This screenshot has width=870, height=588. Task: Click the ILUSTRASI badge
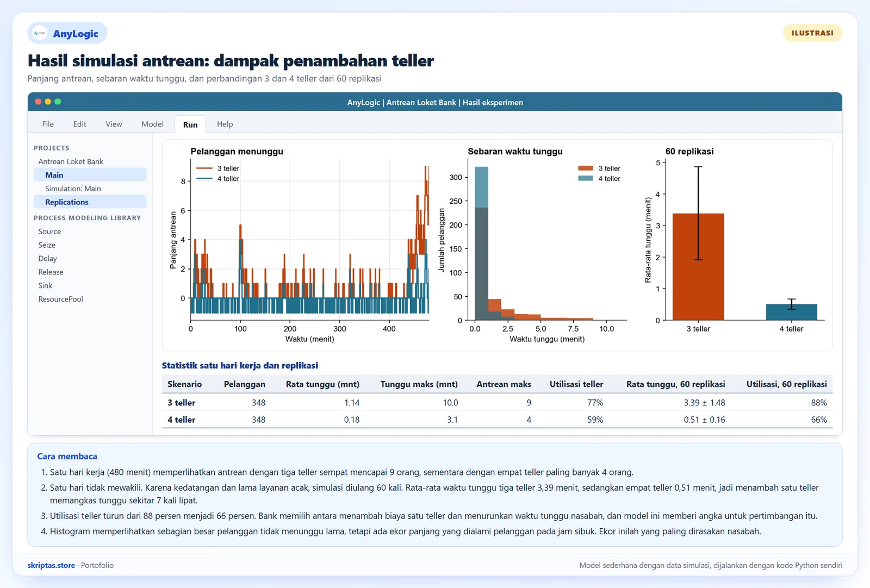(812, 33)
